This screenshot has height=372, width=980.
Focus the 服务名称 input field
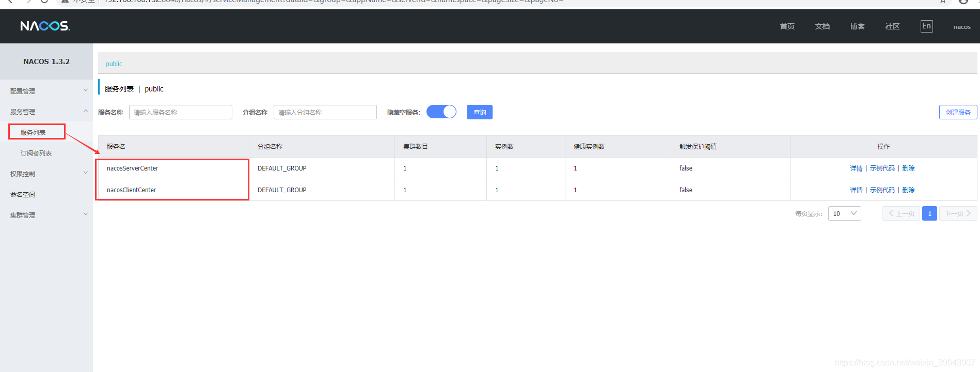tap(181, 112)
